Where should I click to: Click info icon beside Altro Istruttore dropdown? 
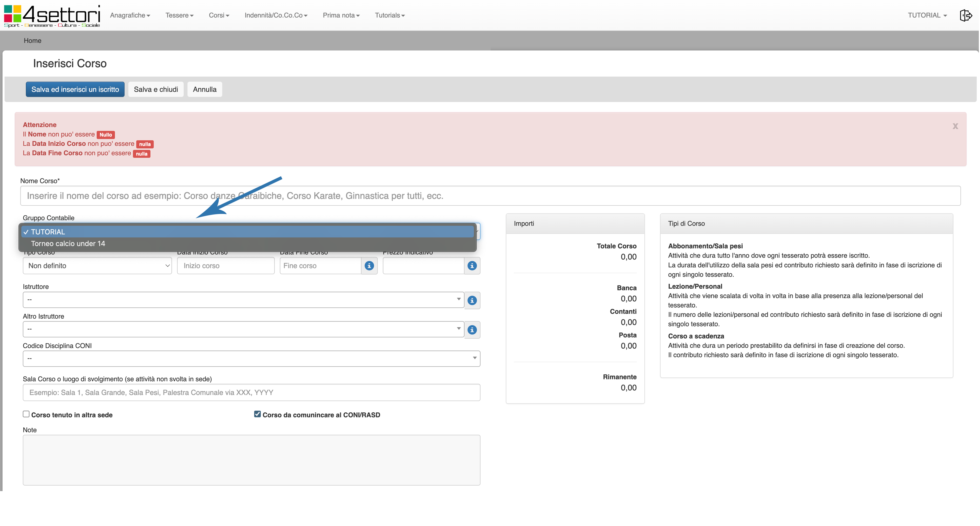(472, 330)
